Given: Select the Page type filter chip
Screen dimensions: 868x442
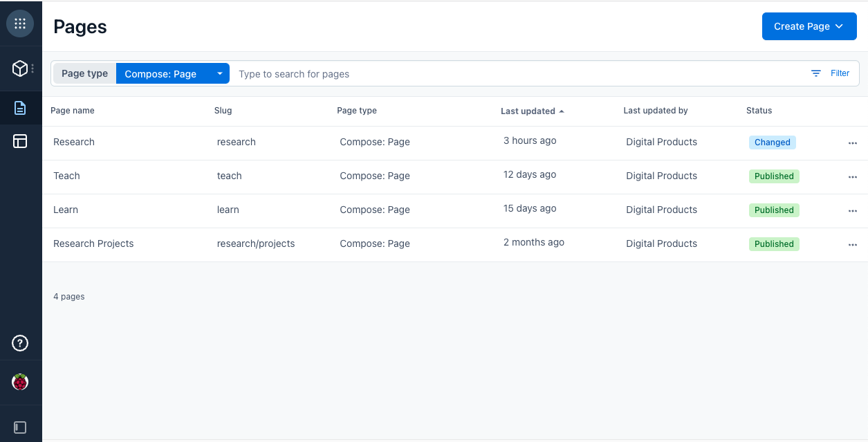Looking at the screenshot, I should point(84,73).
